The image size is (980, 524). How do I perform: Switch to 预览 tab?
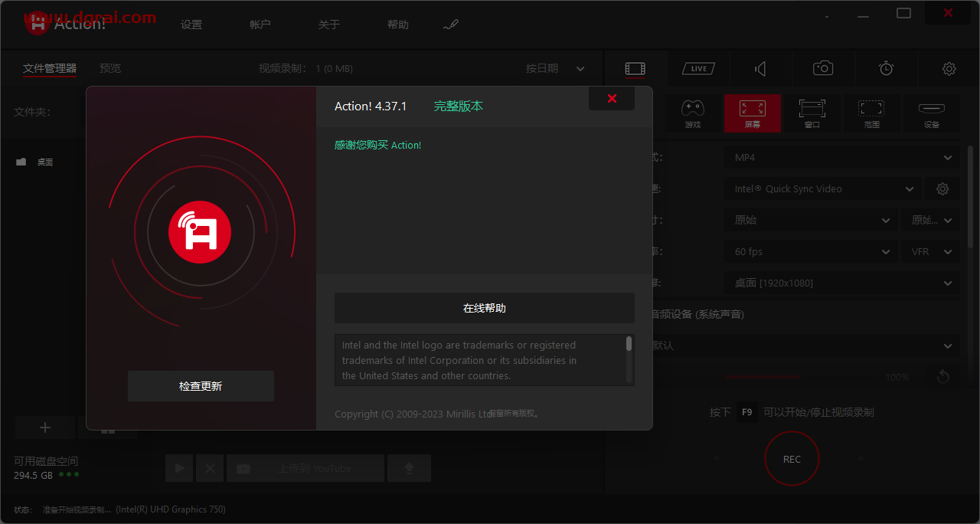110,68
